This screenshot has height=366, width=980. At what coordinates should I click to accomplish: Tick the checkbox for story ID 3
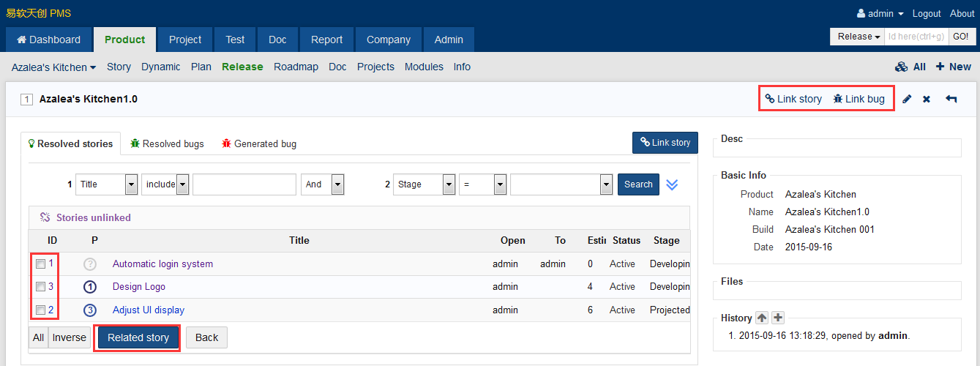pyautogui.click(x=41, y=286)
